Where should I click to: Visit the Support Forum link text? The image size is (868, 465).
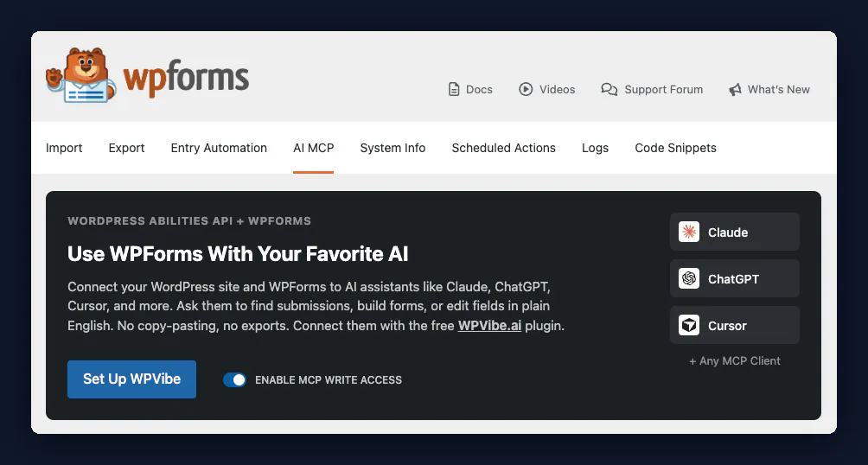point(664,90)
